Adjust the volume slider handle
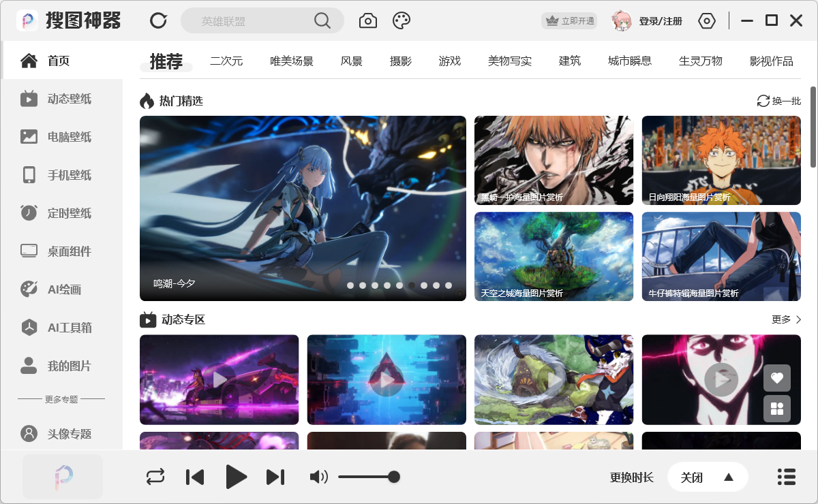Screen dimensions: 818x504 coord(394,477)
